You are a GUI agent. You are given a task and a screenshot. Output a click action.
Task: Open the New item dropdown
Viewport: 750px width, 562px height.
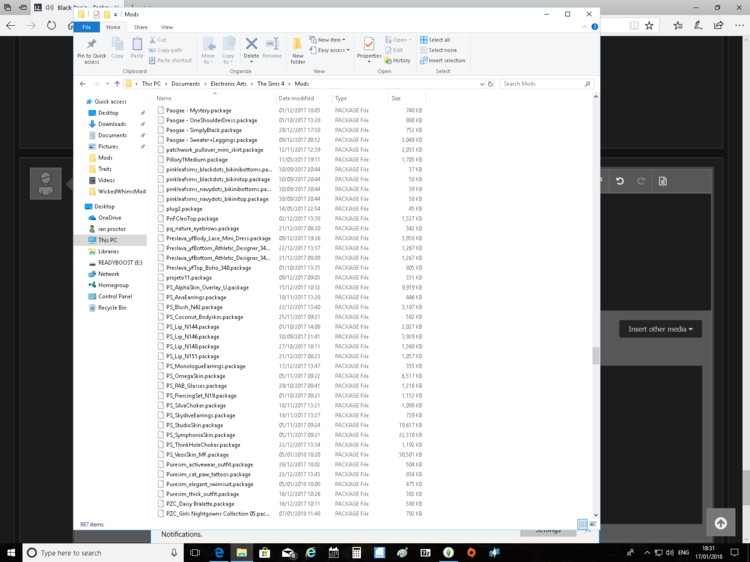(x=327, y=40)
